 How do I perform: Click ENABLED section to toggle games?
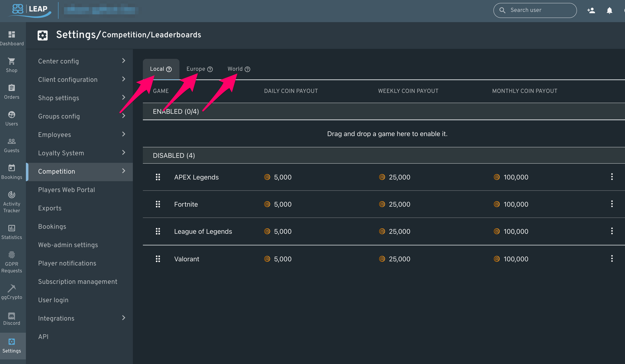[176, 111]
